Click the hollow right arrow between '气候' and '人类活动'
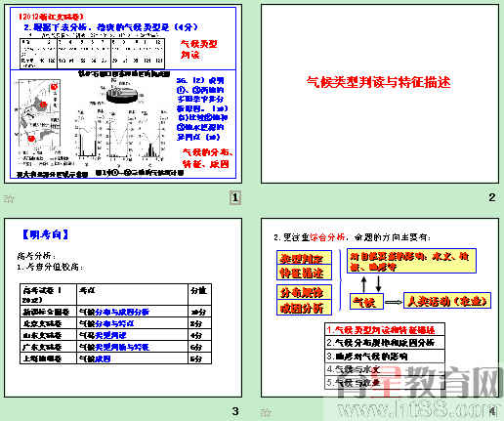This screenshot has width=504, height=421. click(394, 302)
